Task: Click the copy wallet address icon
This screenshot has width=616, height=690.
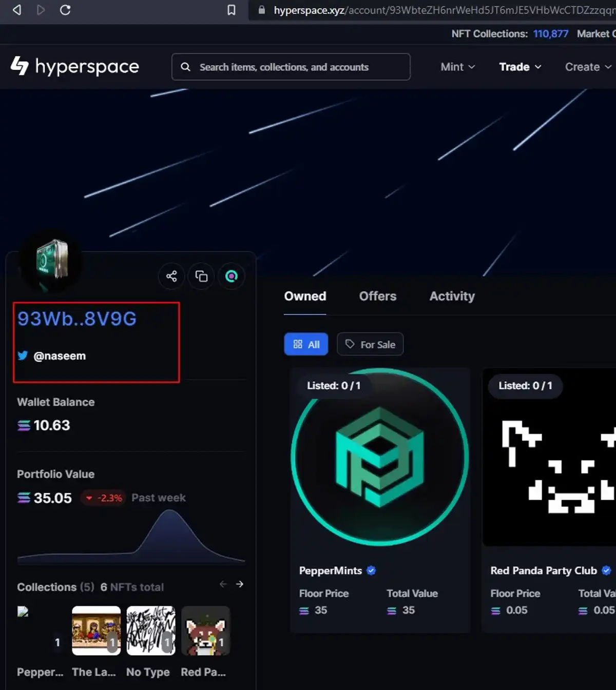Action: tap(201, 277)
